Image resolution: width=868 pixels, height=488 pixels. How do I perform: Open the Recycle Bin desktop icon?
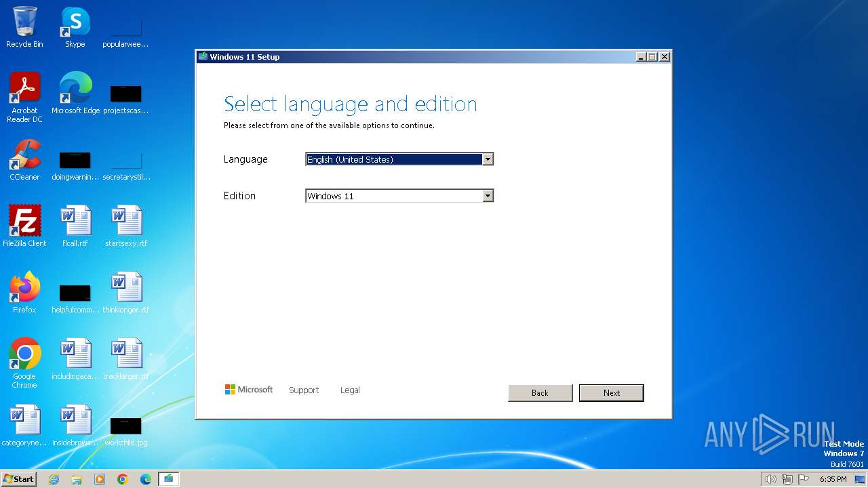coord(24,27)
